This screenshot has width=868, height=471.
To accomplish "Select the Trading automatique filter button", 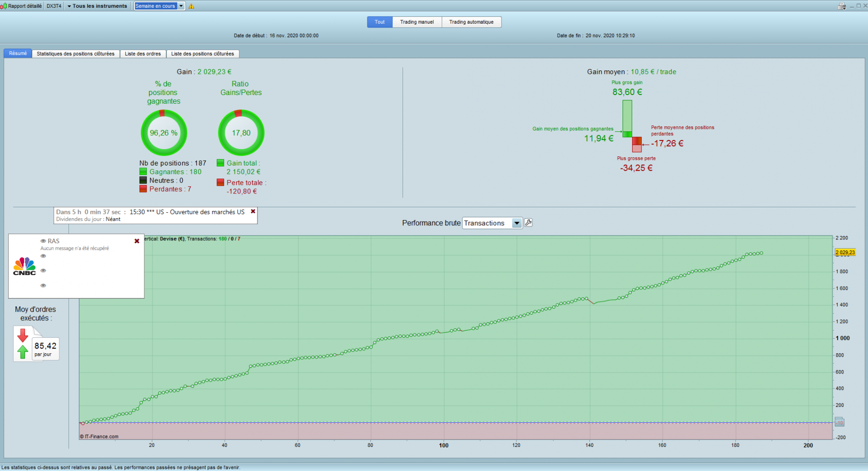I will pyautogui.click(x=472, y=22).
